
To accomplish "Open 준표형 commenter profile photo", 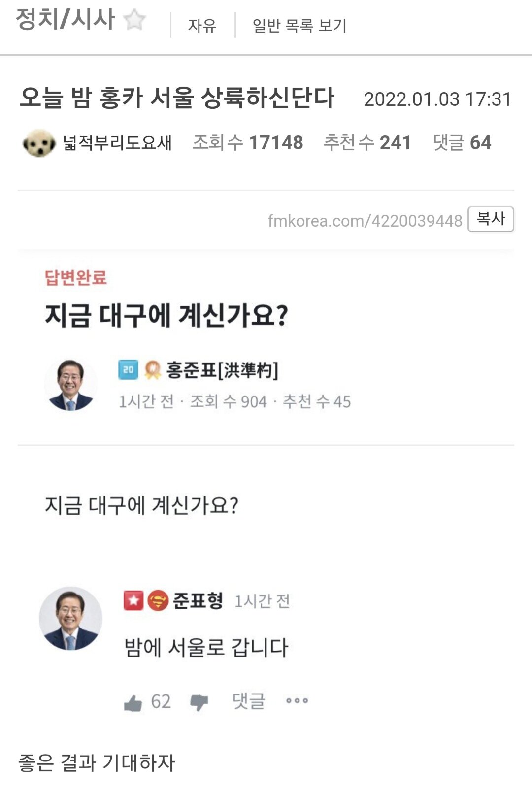I will (x=70, y=619).
